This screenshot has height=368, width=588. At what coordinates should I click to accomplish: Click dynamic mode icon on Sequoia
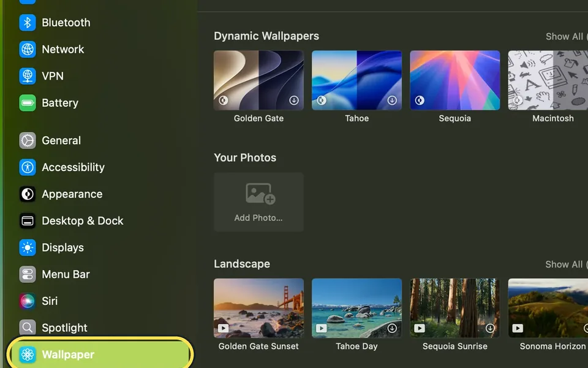[x=420, y=100]
